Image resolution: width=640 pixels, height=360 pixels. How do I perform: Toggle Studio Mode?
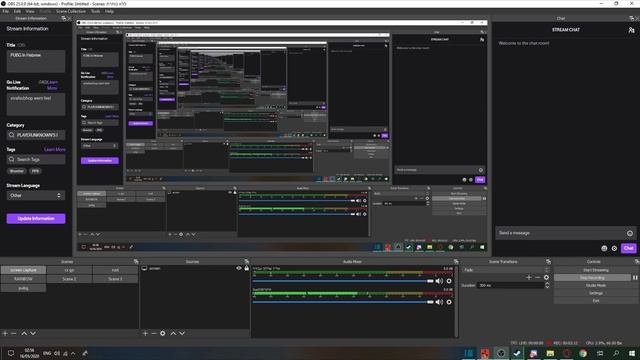pyautogui.click(x=596, y=285)
